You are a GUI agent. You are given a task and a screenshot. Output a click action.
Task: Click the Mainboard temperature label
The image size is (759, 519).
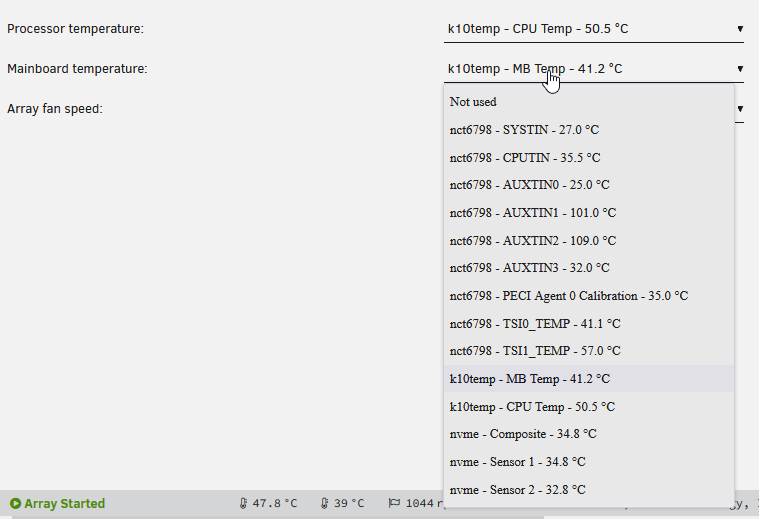[x=77, y=69]
